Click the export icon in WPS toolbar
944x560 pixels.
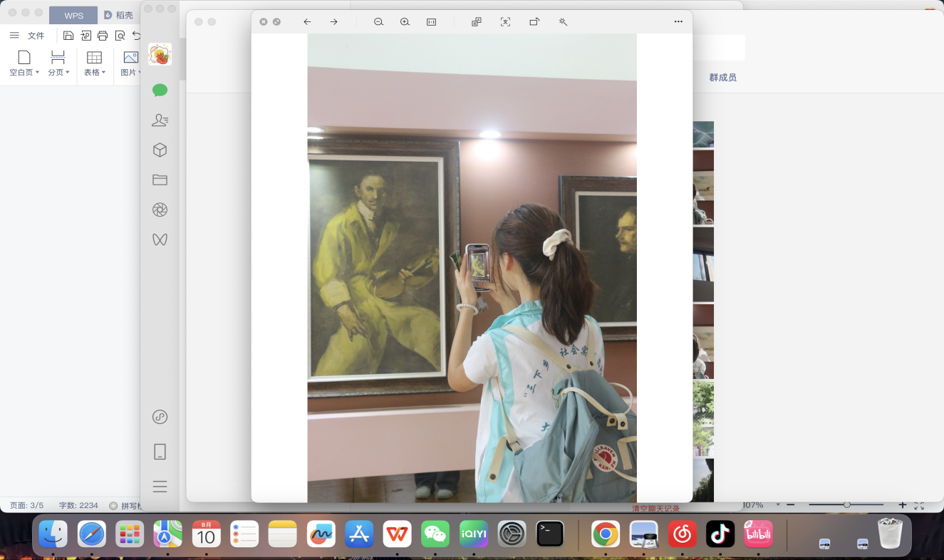tap(85, 36)
